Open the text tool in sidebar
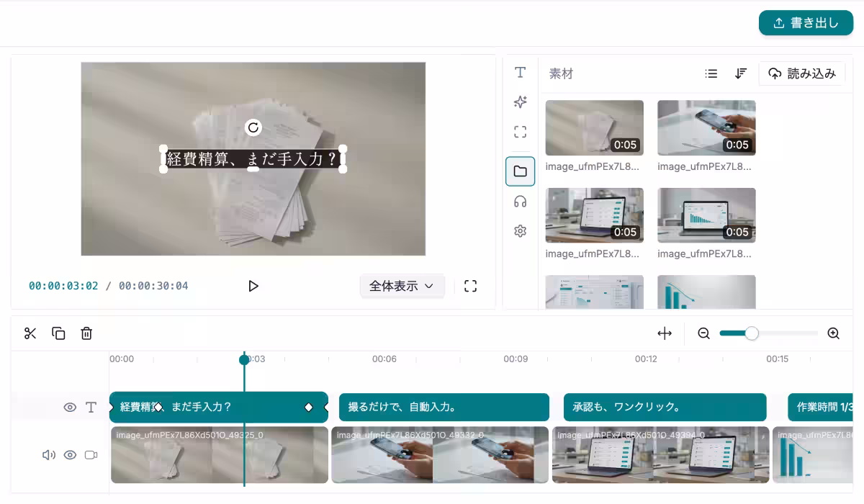Image resolution: width=864 pixels, height=504 pixels. (x=521, y=73)
